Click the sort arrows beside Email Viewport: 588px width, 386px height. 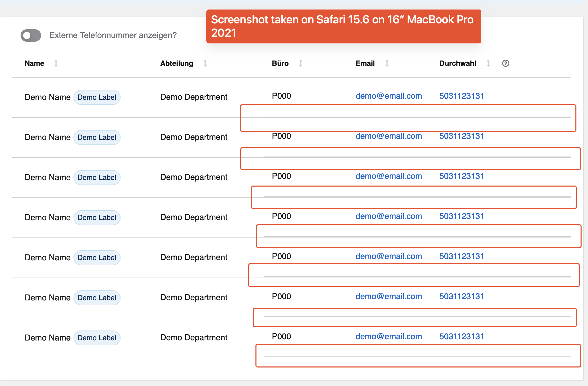coord(387,63)
